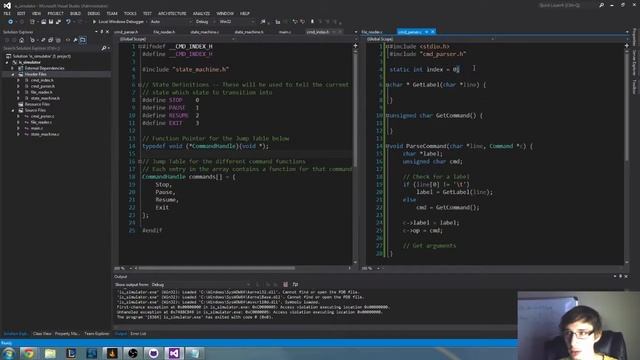Switch to Error List tab

(138, 334)
